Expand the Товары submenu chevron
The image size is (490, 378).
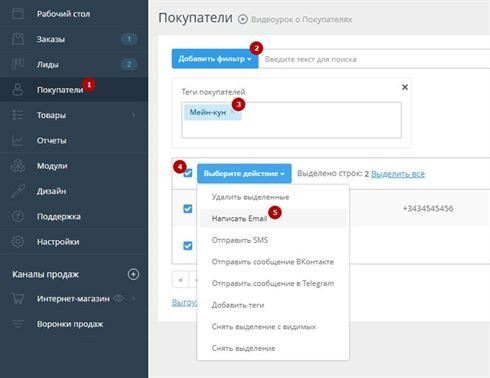point(133,115)
